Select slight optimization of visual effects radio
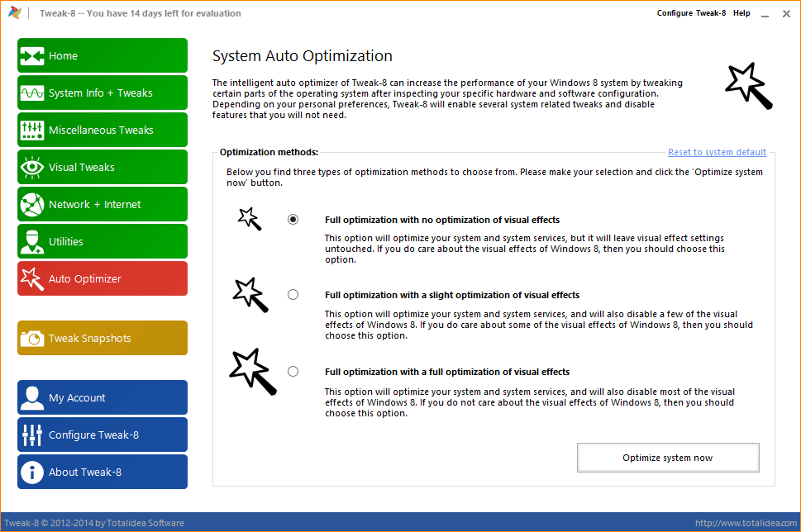The image size is (801, 532). pyautogui.click(x=293, y=295)
